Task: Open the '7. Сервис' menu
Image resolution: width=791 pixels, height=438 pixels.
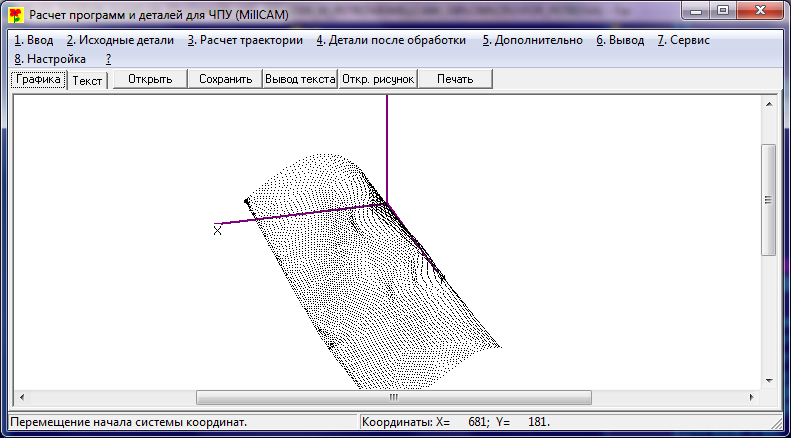Action: coord(684,40)
